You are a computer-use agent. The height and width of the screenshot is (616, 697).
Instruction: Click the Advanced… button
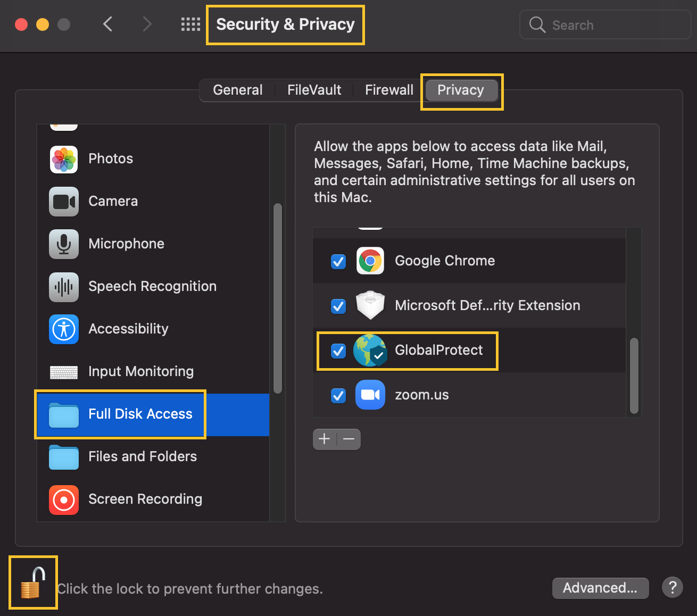[600, 588]
